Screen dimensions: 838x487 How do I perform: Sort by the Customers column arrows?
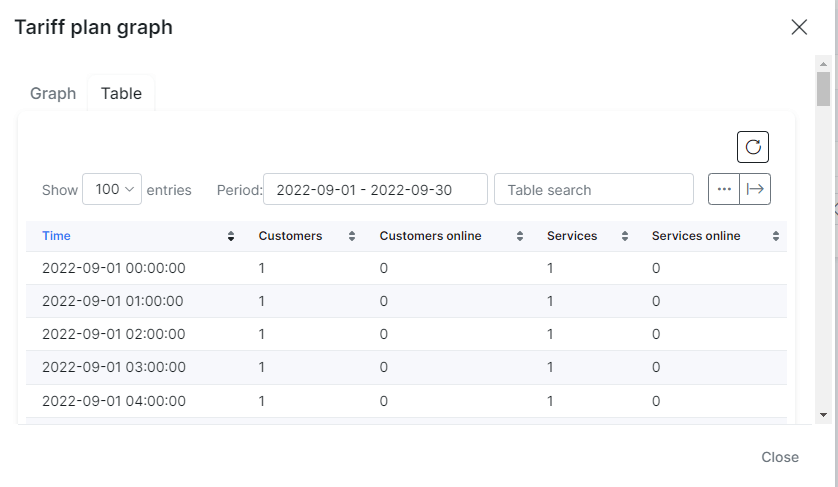(352, 236)
